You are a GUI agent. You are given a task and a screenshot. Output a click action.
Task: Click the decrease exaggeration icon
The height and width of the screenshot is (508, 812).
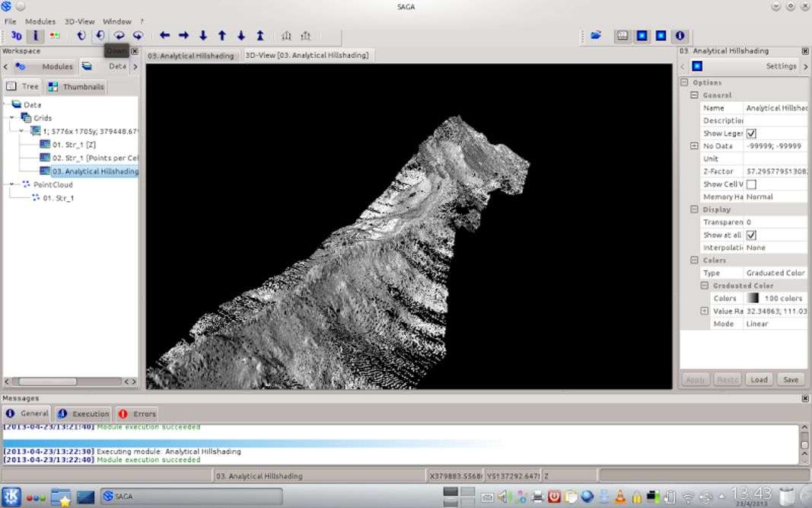pos(286,36)
